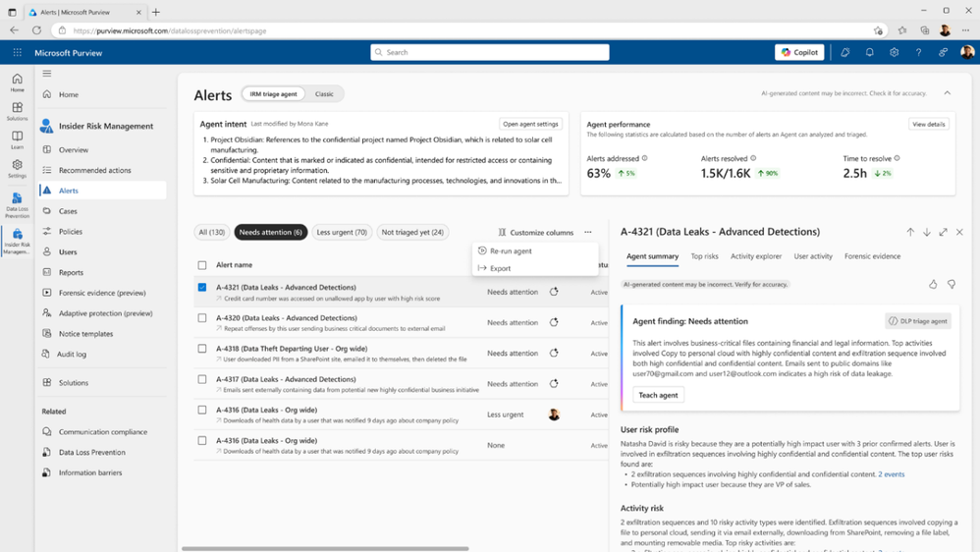Open the Forensic evidence tab

872,256
